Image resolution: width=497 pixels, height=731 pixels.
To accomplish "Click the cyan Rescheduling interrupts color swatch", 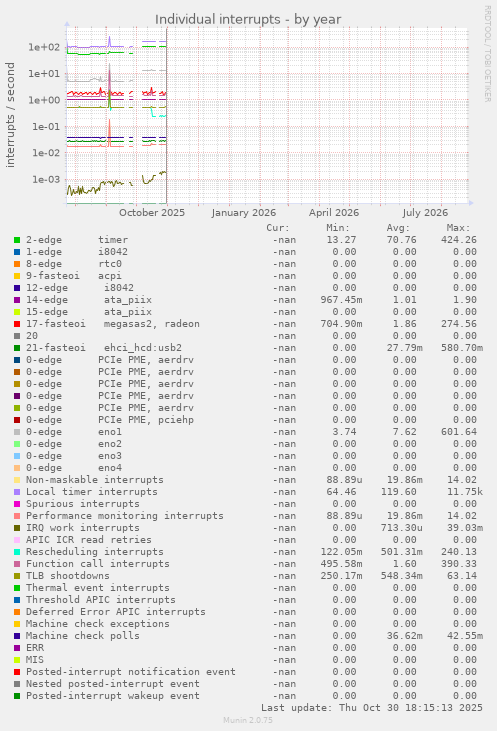I will pyautogui.click(x=17, y=552).
